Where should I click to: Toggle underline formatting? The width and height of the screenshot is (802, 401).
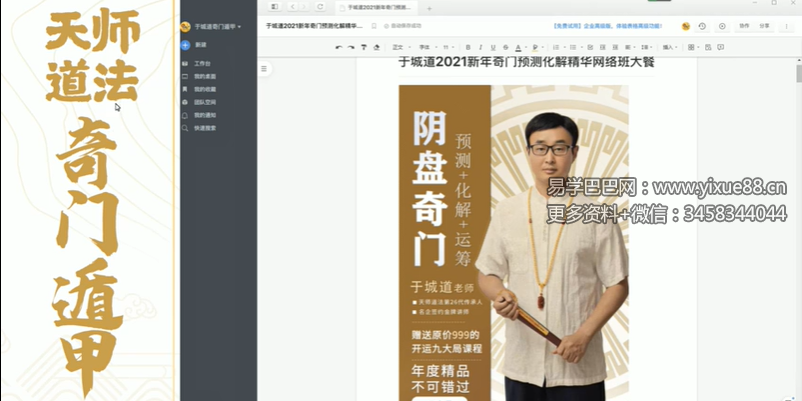493,47
